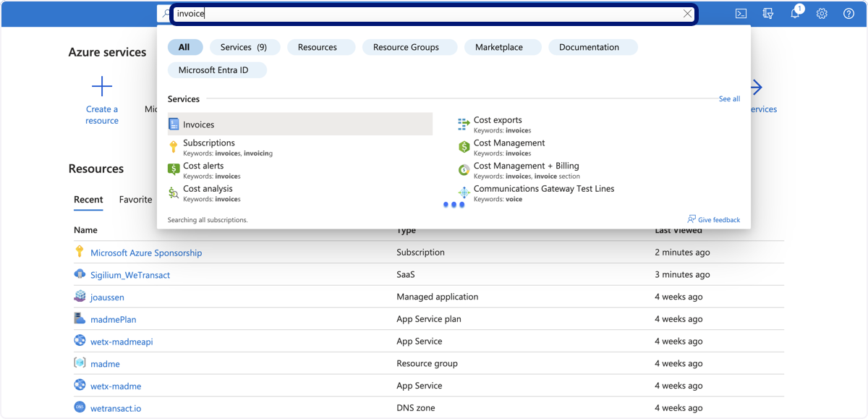Click the madme resource group icon
The width and height of the screenshot is (868, 419).
80,363
